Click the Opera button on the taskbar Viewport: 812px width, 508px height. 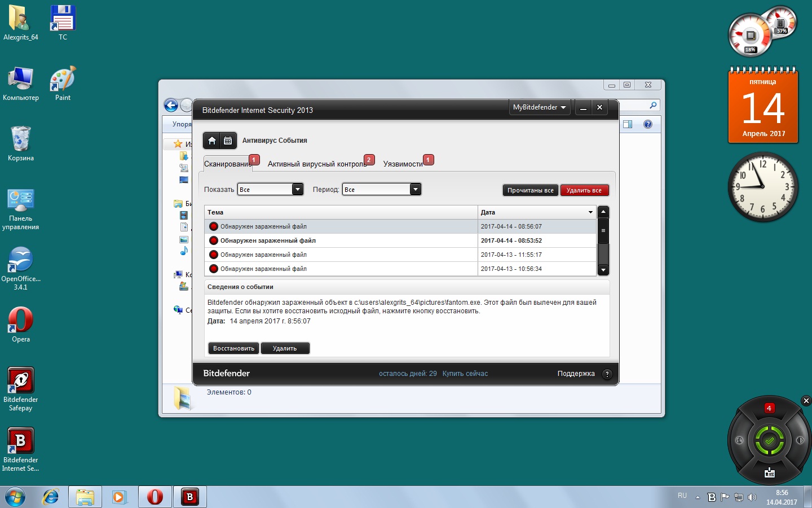tap(155, 497)
